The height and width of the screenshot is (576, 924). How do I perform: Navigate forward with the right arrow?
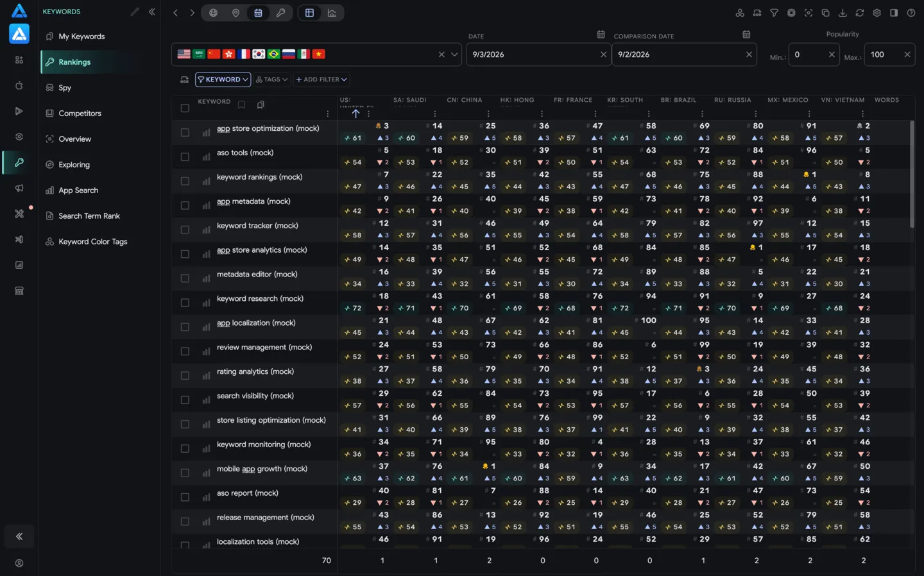[x=192, y=13]
